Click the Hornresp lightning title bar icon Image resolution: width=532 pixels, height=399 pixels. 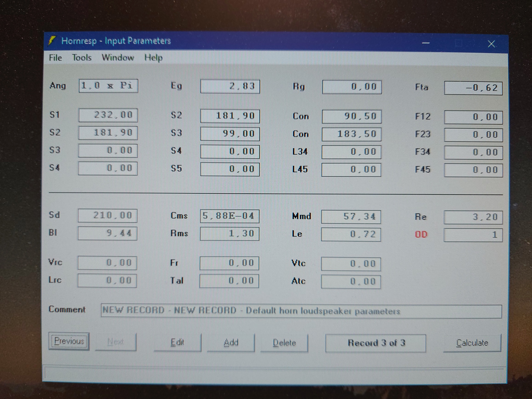pyautogui.click(x=52, y=40)
